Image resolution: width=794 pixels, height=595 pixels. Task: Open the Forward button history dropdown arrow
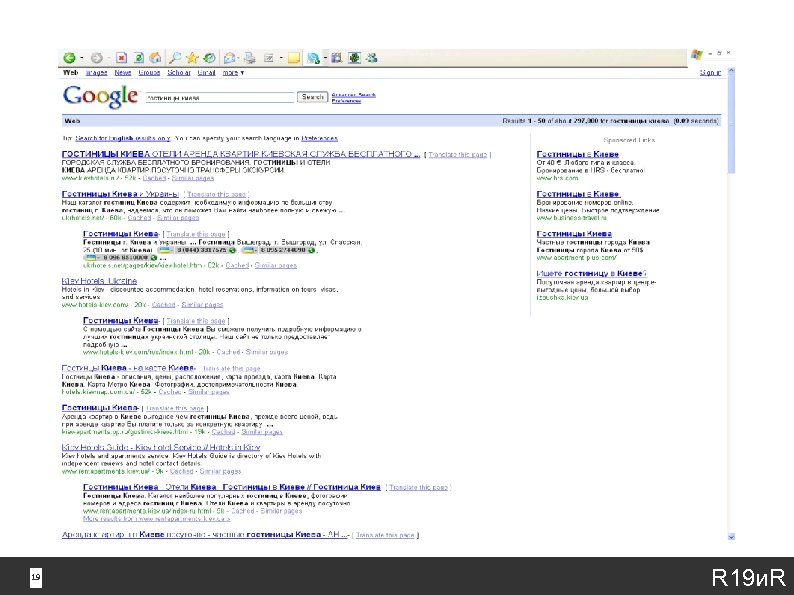(108, 59)
